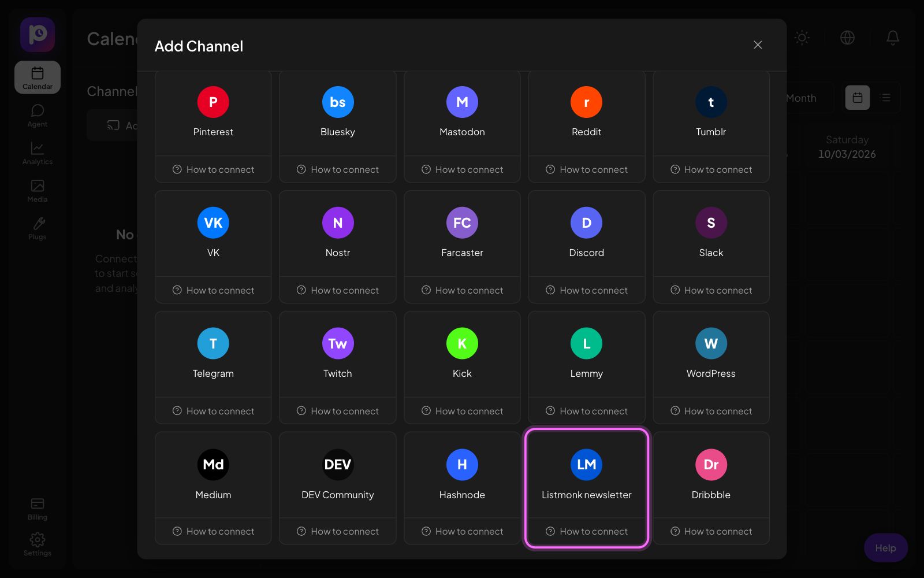924x578 pixels.
Task: Click the Help button
Action: 886,548
